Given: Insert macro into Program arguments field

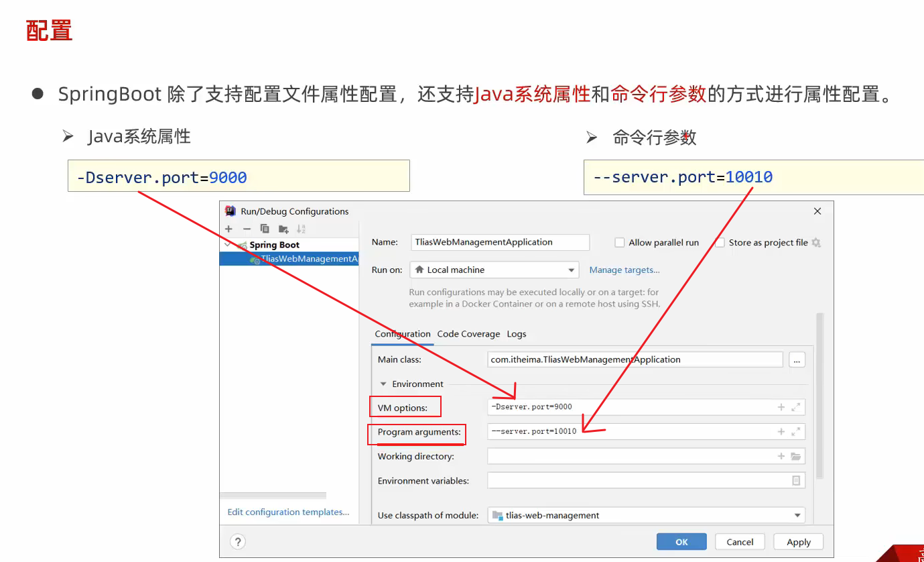Looking at the screenshot, I should (x=781, y=432).
